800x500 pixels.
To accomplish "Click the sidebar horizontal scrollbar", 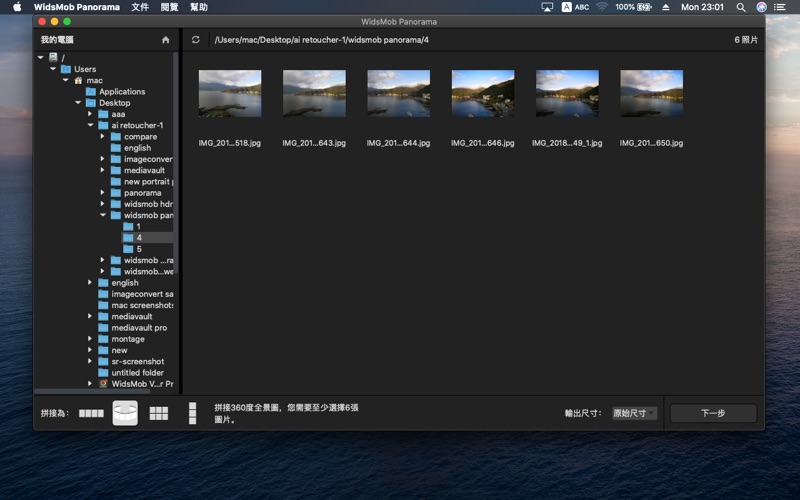I will (90, 391).
